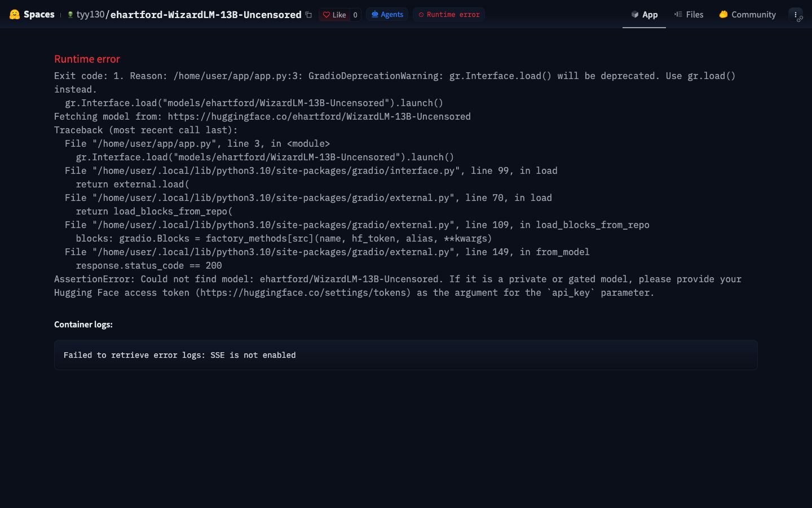Switch to the App tab

point(644,15)
